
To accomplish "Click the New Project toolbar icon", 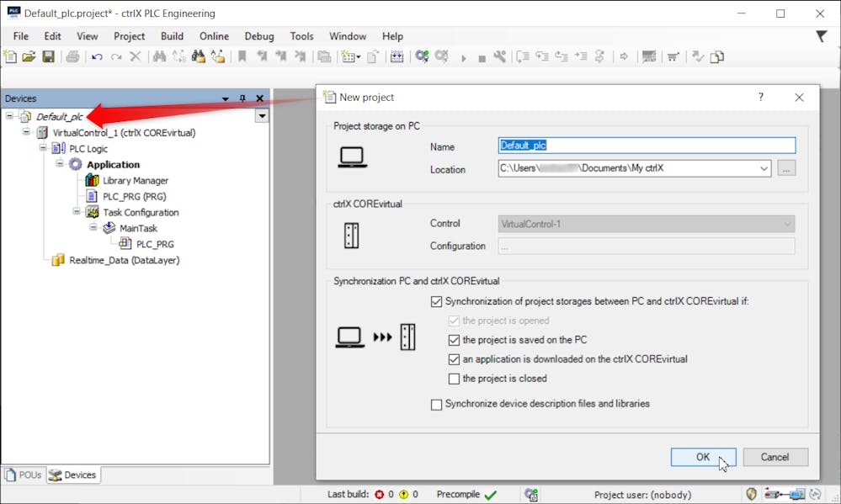I will [x=10, y=56].
